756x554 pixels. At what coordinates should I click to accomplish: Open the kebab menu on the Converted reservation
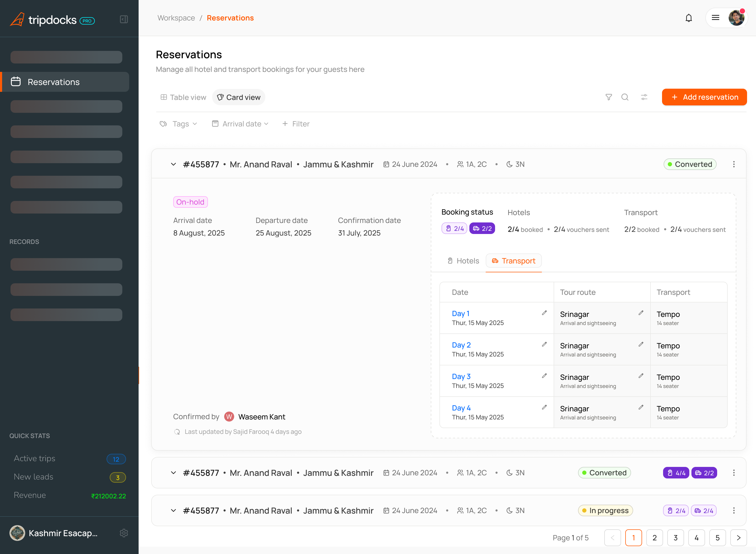[734, 164]
